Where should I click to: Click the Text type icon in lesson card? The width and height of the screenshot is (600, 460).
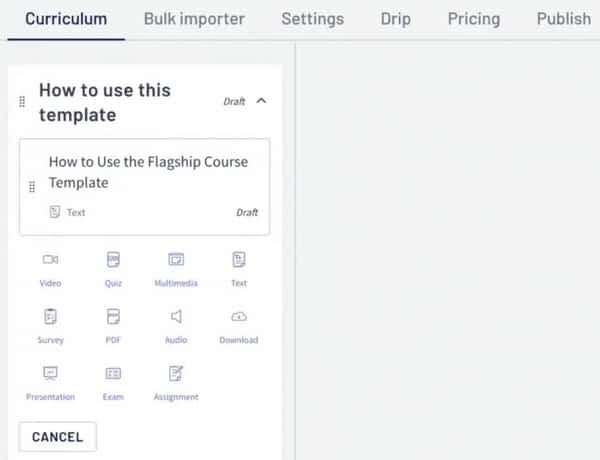[55, 212]
